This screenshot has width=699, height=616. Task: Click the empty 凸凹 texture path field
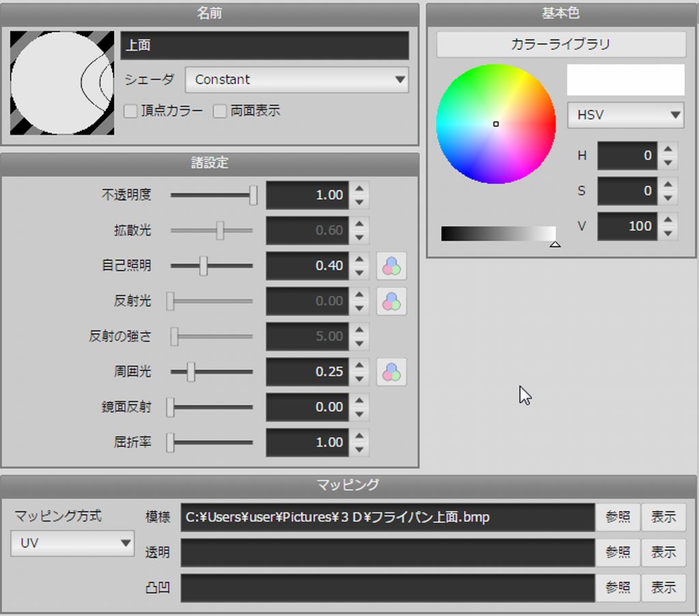pos(388,588)
